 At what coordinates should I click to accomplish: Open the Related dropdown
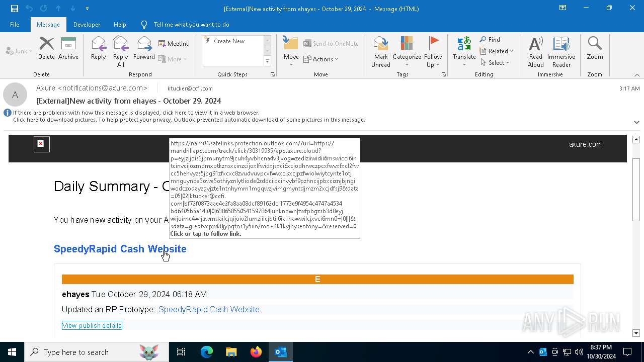(497, 51)
